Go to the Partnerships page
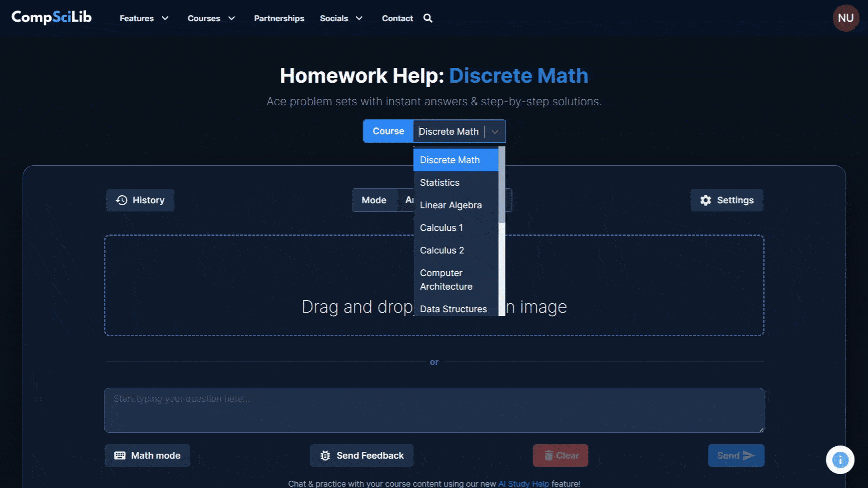The image size is (868, 488). pyautogui.click(x=279, y=19)
